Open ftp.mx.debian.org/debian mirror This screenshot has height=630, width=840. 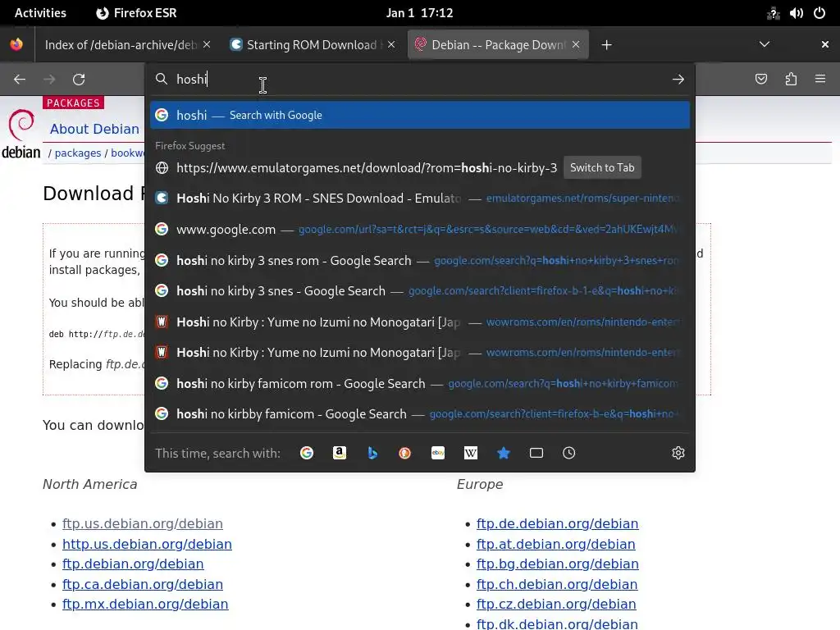coord(145,605)
